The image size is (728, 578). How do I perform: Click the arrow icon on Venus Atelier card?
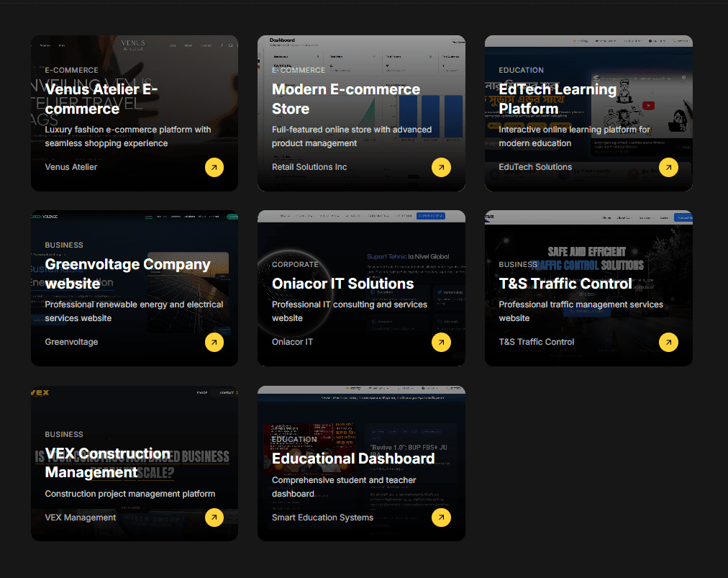pyautogui.click(x=214, y=168)
